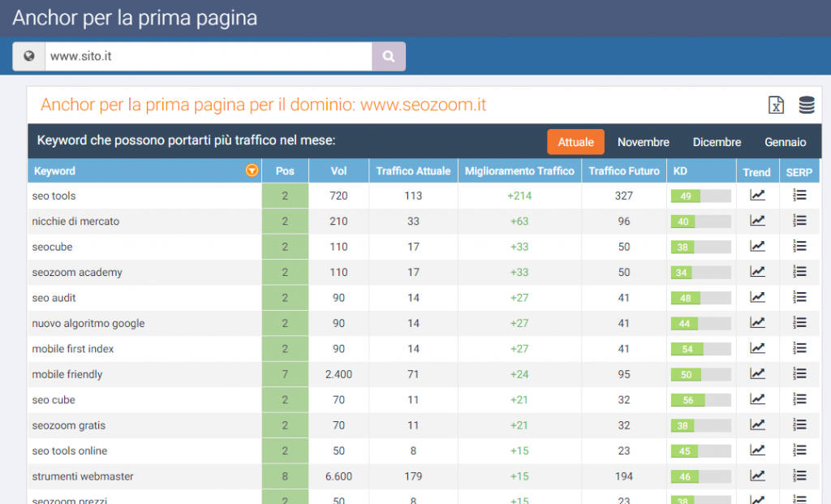831x504 pixels.
Task: Select the seozoom academy keyword
Action: [77, 273]
